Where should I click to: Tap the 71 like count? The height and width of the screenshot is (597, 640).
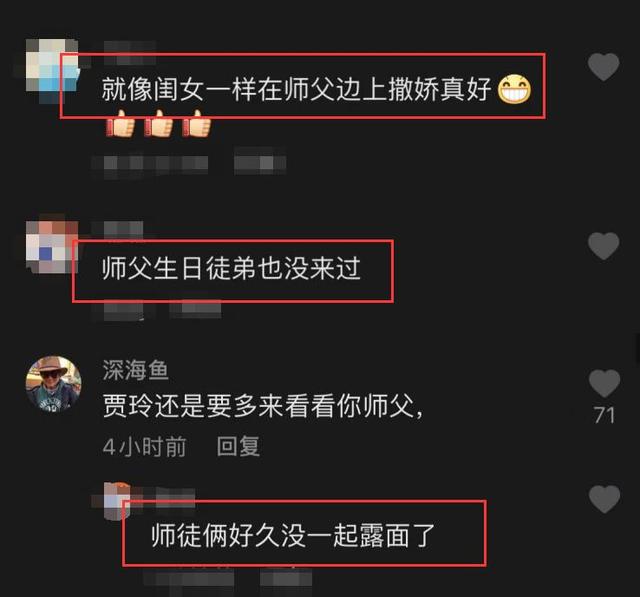(x=604, y=415)
